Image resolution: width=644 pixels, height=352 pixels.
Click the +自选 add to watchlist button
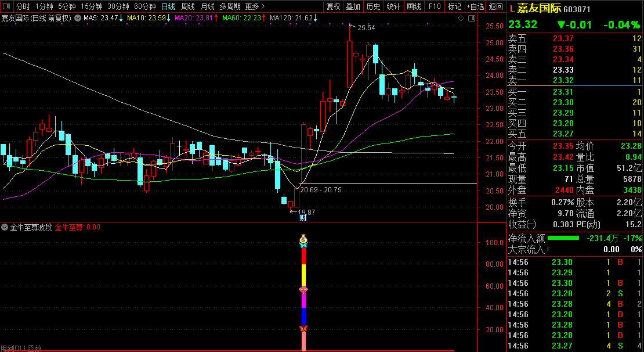pos(475,6)
